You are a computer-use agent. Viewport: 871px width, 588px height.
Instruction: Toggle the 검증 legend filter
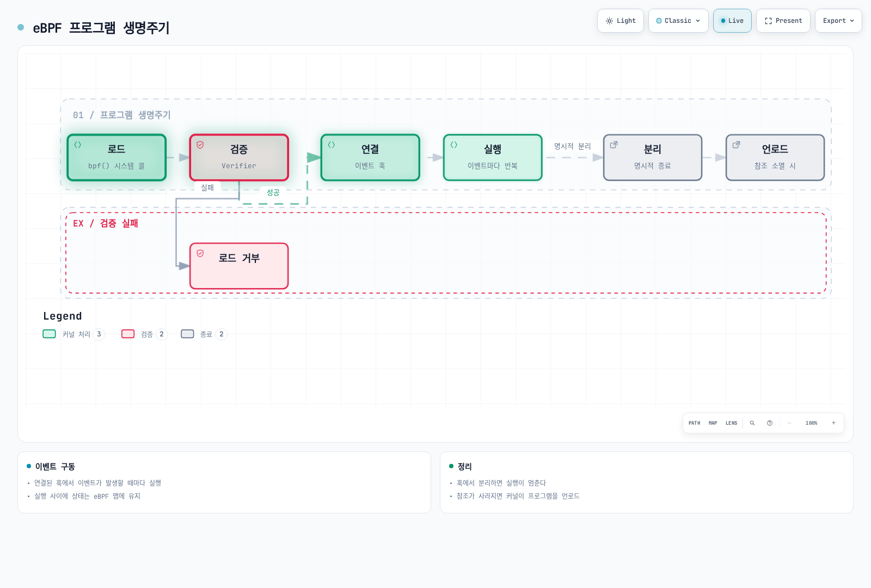pyautogui.click(x=144, y=334)
